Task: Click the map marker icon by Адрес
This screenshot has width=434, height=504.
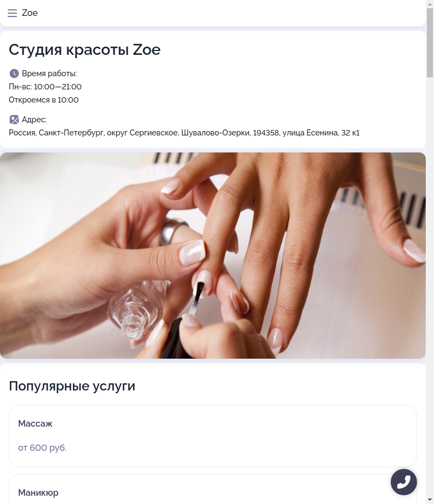Action: click(14, 120)
